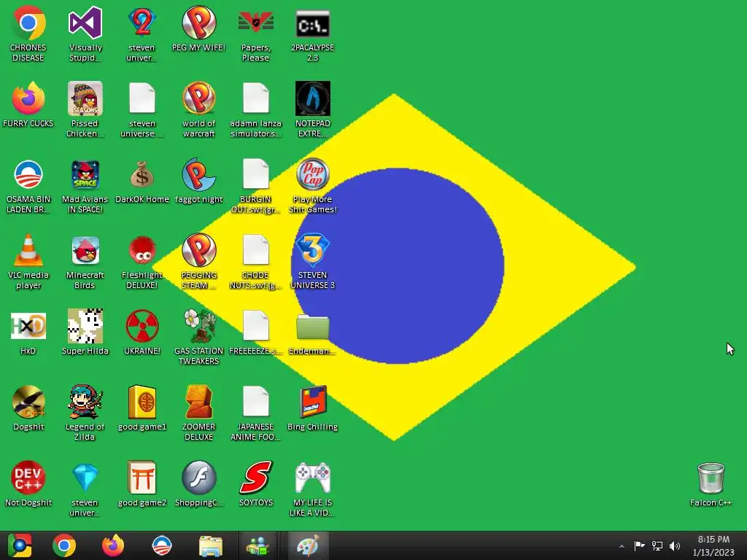Open the MY LIFE IS LIKE A VID... gamepad icon
This screenshot has width=747, height=560.
tap(312, 478)
